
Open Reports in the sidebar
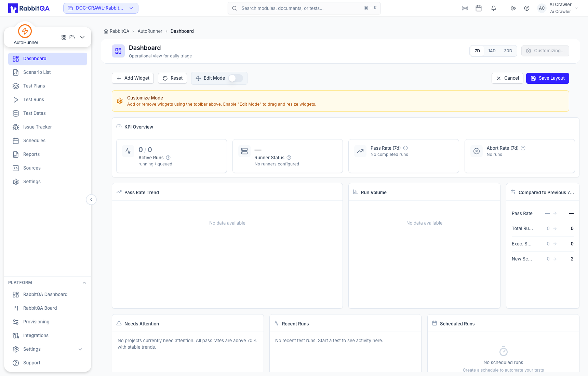click(x=48, y=154)
